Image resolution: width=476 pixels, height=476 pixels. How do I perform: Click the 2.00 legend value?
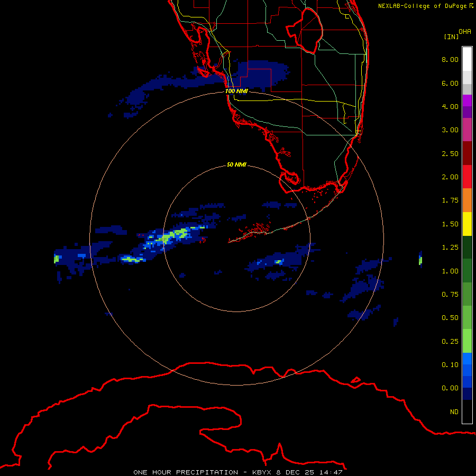pos(450,177)
